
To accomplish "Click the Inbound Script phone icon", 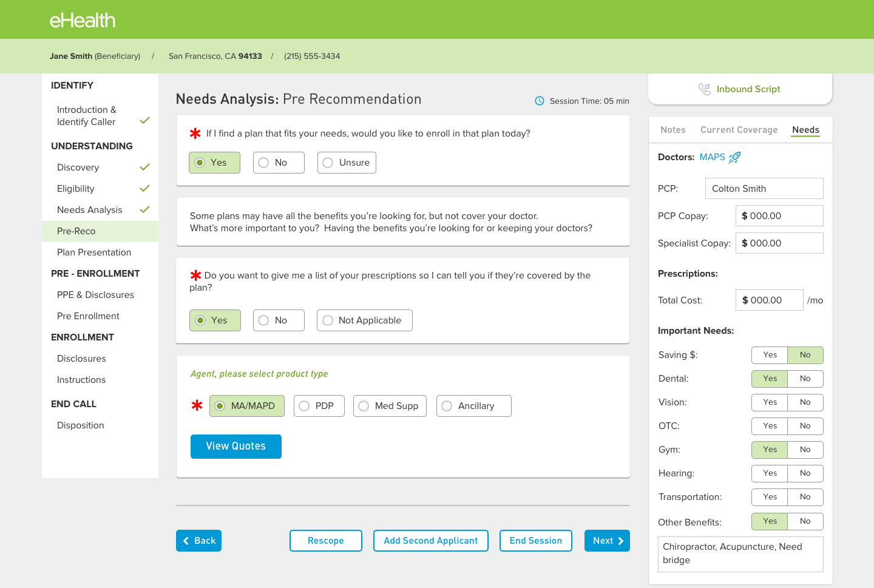I will pyautogui.click(x=704, y=89).
